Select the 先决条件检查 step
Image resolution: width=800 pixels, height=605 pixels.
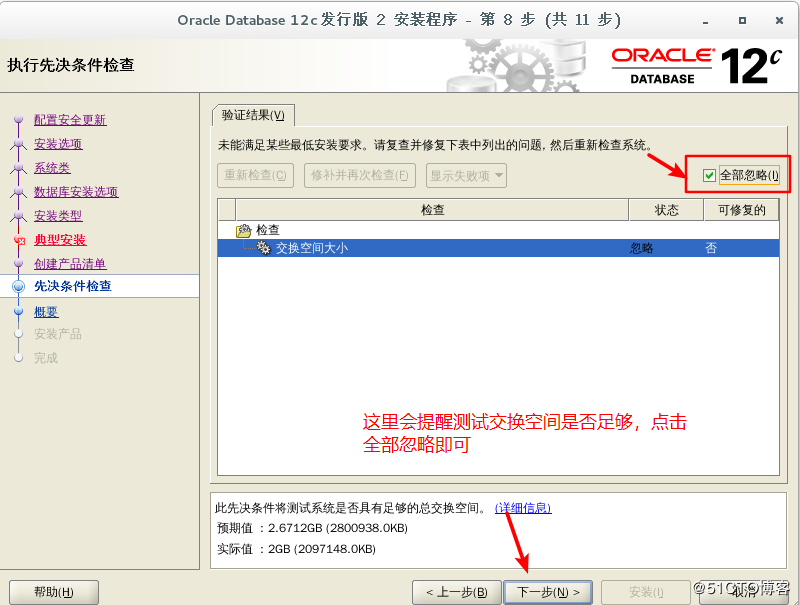[x=72, y=286]
